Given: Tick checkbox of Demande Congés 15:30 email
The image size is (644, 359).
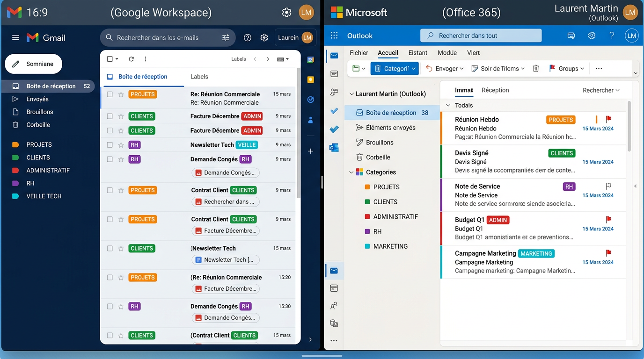Looking at the screenshot, I should 110,307.
